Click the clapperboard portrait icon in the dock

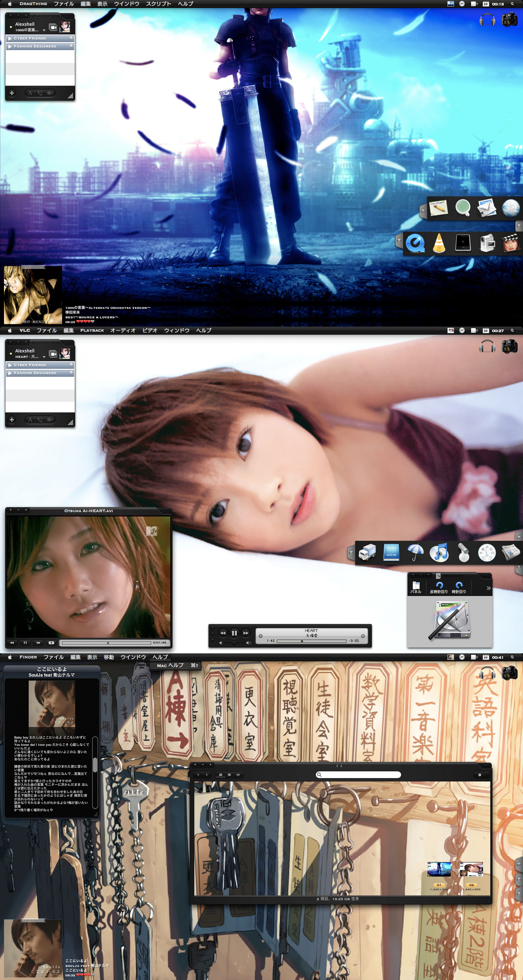(x=511, y=243)
